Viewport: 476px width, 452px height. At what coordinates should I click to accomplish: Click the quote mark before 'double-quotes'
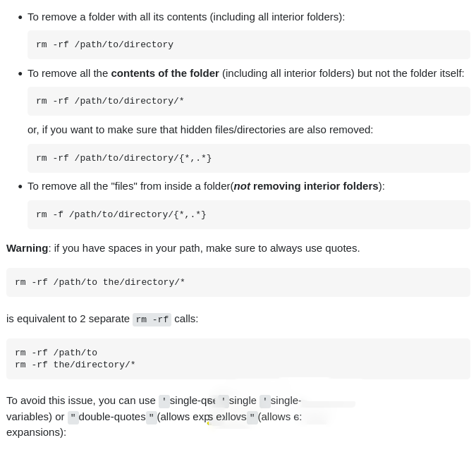(x=73, y=417)
